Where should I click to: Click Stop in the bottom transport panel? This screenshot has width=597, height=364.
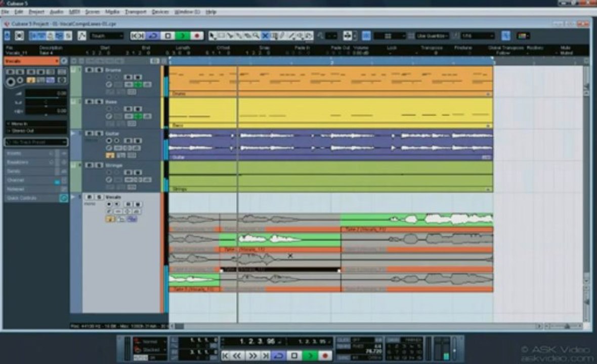click(294, 356)
